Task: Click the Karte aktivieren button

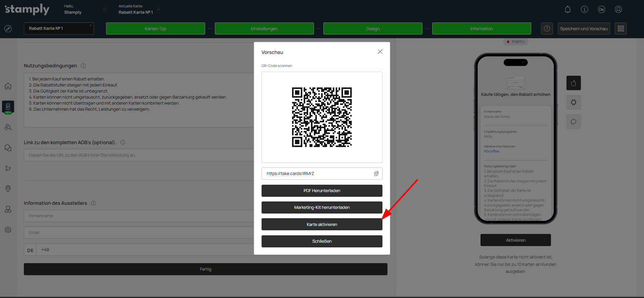Action: pyautogui.click(x=322, y=224)
